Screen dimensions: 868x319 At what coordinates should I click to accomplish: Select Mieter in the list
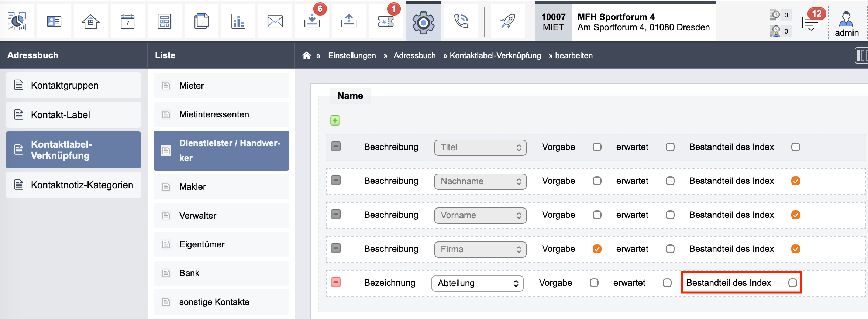(x=221, y=86)
